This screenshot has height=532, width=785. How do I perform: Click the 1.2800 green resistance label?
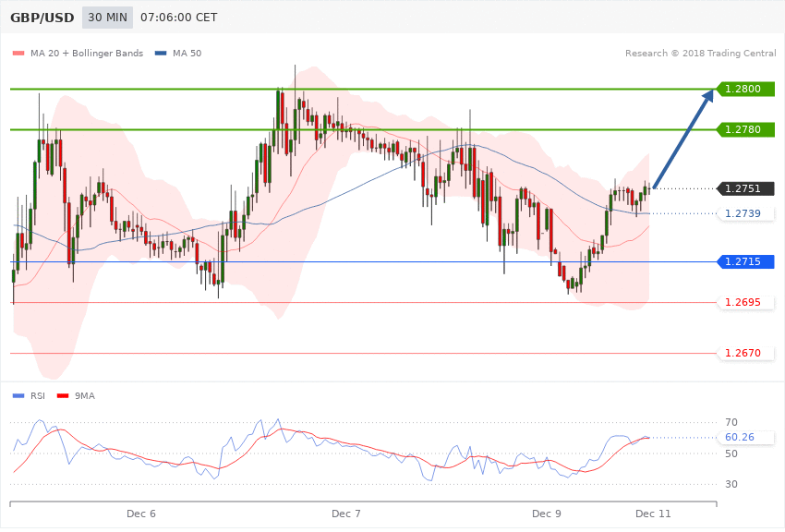[746, 89]
